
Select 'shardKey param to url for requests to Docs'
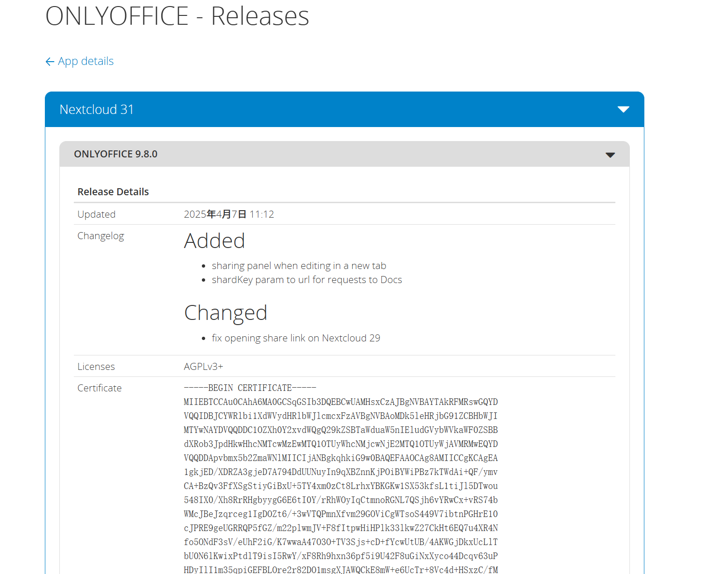pos(307,280)
